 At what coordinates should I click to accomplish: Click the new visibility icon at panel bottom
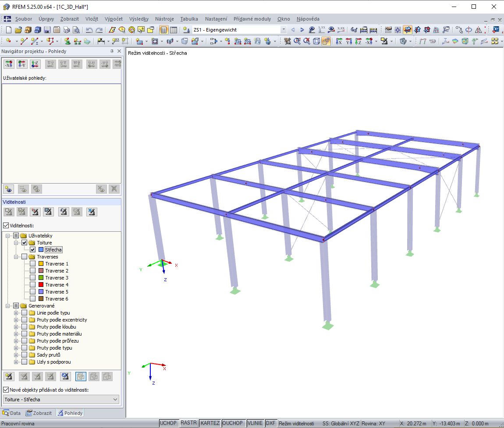click(9, 376)
